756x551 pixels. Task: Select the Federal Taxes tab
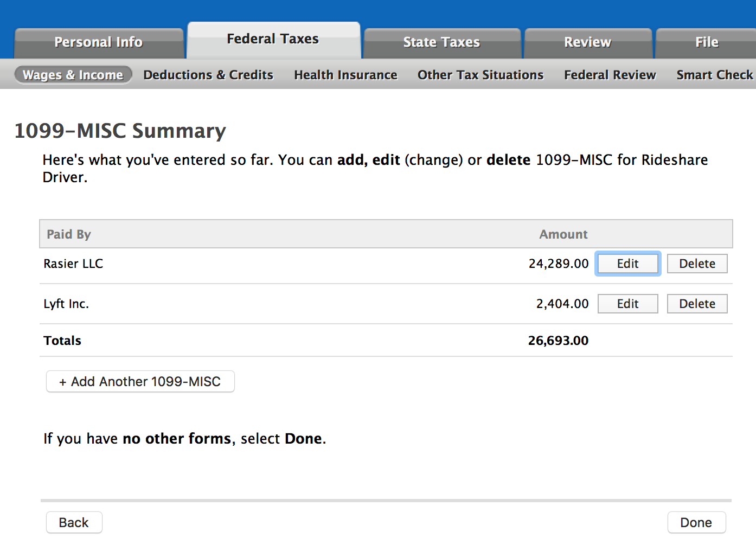click(273, 39)
